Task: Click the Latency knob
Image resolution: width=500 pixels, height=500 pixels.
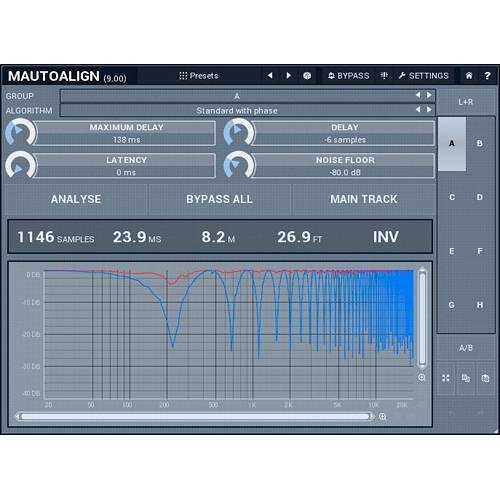Action: point(20,165)
